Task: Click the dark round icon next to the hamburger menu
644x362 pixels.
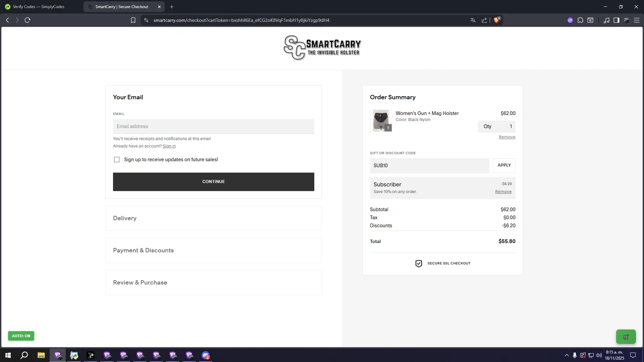Action: tap(627, 20)
